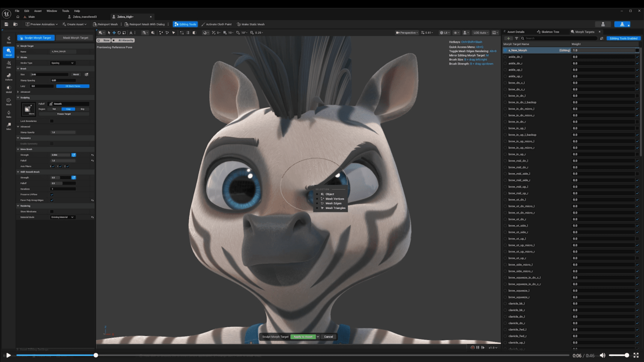Select the Morph tool in sidebar
The image size is (644, 362).
[x=9, y=52]
